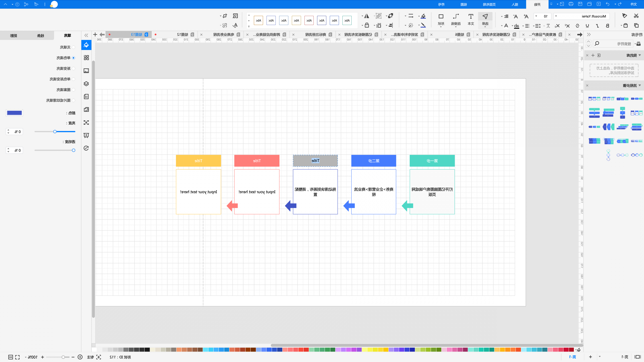Expand the paste options dropdown arrow
The height and width of the screenshot is (362, 644).
621,26
